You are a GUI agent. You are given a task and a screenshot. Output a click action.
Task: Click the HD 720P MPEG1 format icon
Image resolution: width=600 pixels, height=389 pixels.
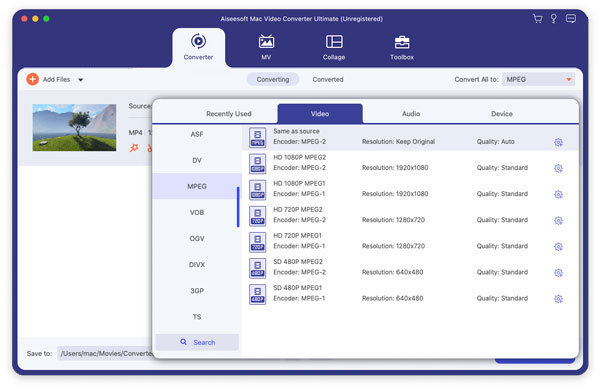point(258,242)
